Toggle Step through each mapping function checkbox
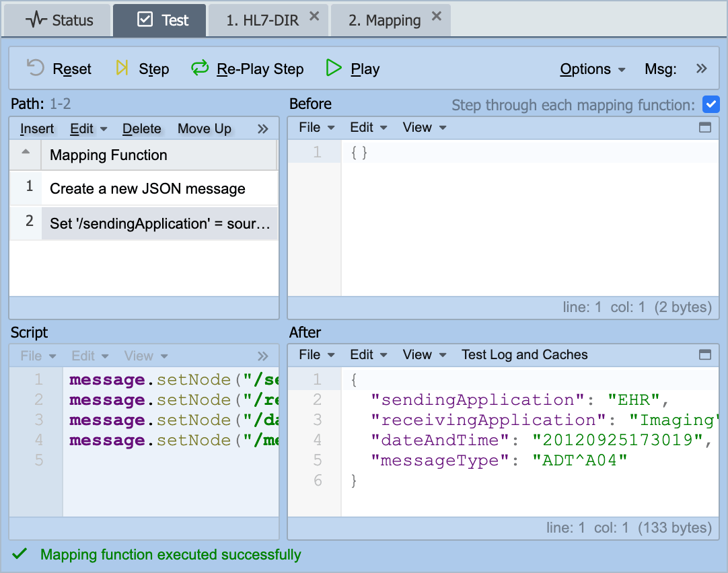This screenshot has width=728, height=573. click(x=711, y=104)
